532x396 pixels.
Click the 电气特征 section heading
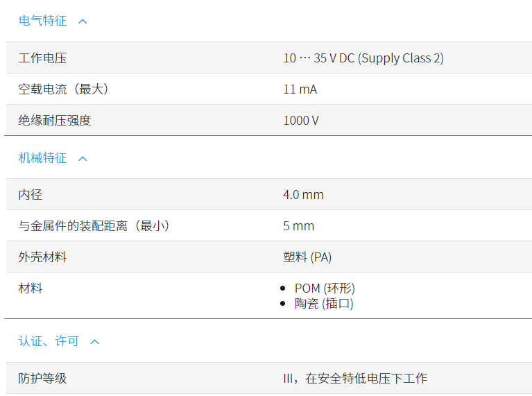click(43, 21)
